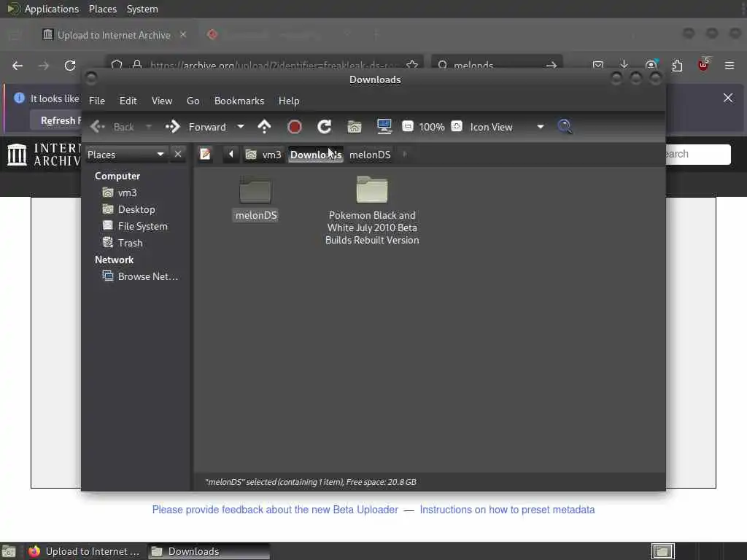747x560 pixels.
Task: Open the View menu
Action: (x=161, y=101)
